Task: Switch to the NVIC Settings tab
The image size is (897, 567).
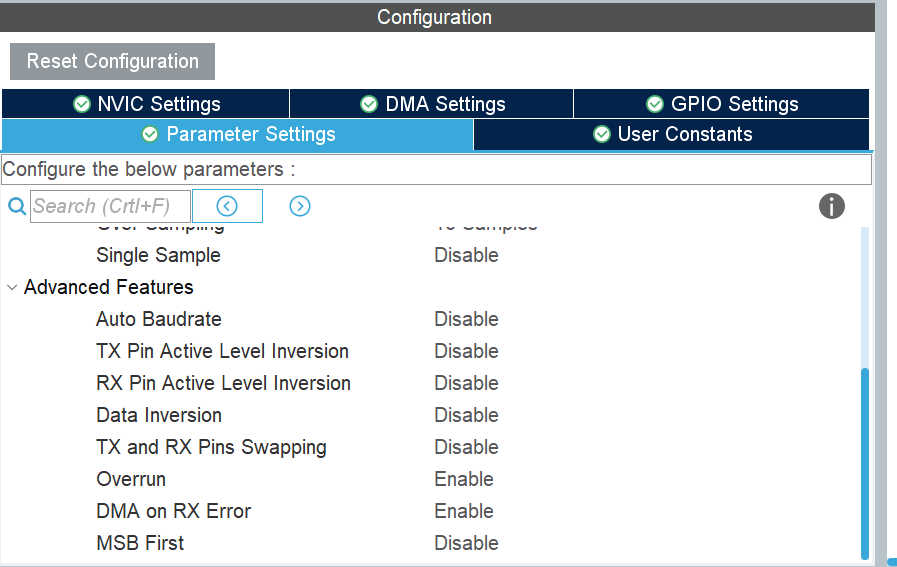Action: 146,104
